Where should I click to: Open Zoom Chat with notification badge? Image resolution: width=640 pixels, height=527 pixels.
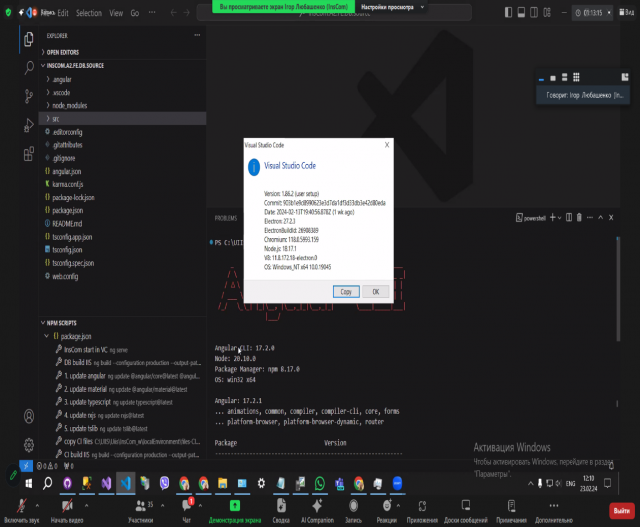coord(187,510)
